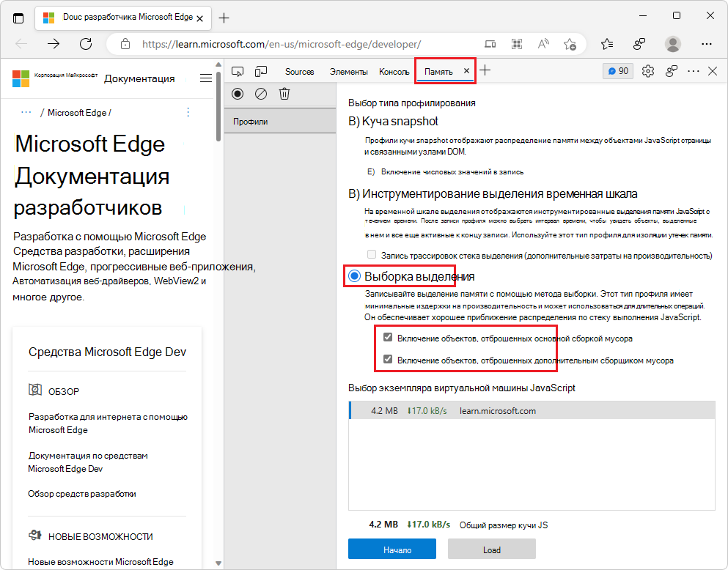Select the Память tab
Screen dimensions: 728x570
[x=438, y=71]
